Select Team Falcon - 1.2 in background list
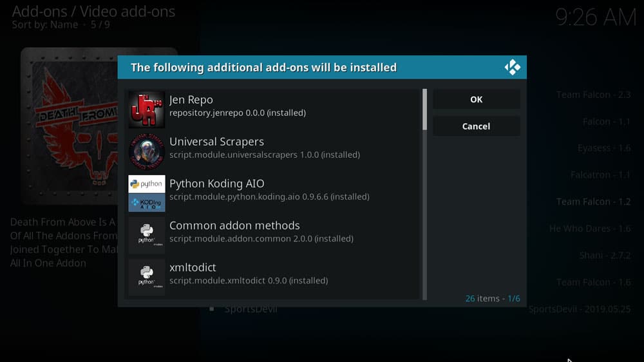644x362 pixels. [594, 202]
